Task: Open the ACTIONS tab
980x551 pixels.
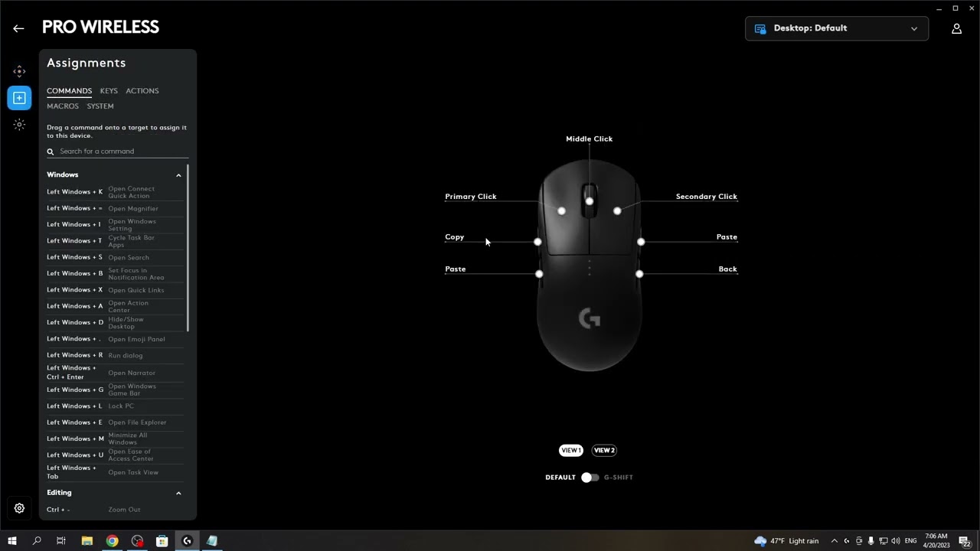Action: pyautogui.click(x=142, y=91)
